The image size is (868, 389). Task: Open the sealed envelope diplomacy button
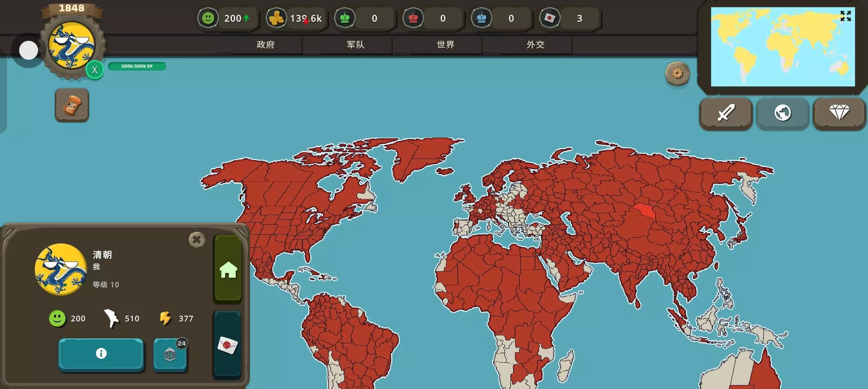click(x=227, y=345)
